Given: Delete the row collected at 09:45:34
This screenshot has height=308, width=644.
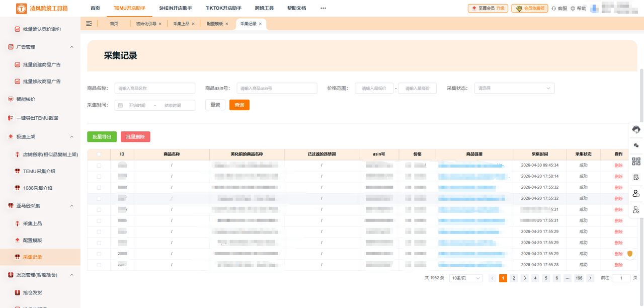Looking at the screenshot, I should coord(618,165).
